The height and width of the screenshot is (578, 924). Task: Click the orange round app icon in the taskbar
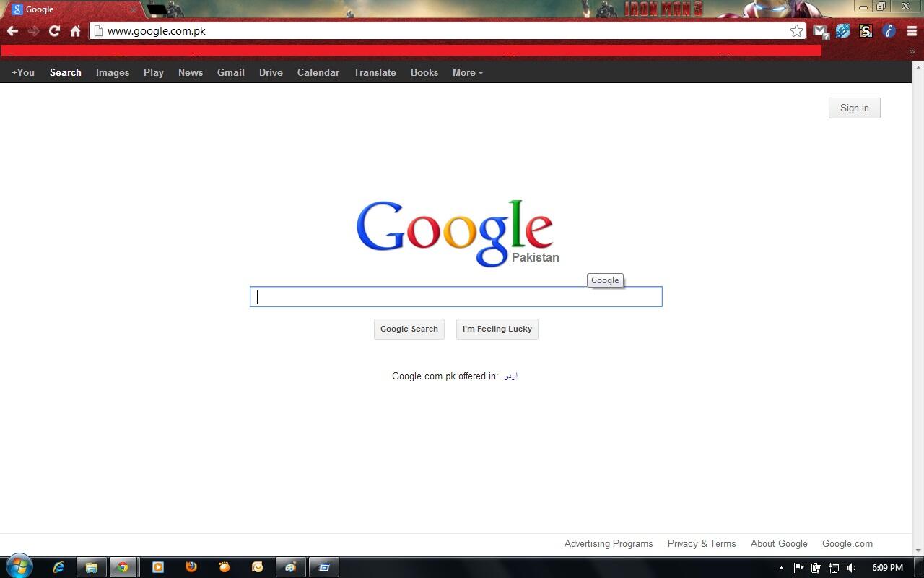point(225,567)
